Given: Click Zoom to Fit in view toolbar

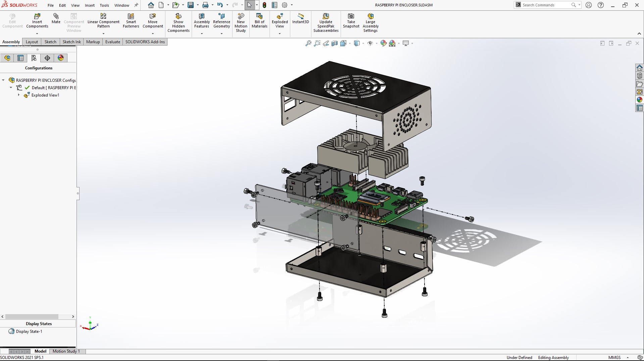Looking at the screenshot, I should [308, 43].
